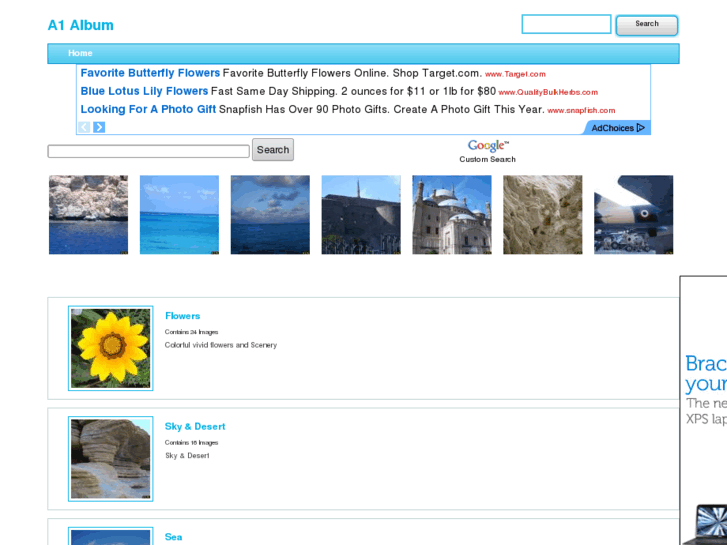Screen dimensions: 727x545
Task: Visit the www.Target.com link
Action: click(515, 74)
